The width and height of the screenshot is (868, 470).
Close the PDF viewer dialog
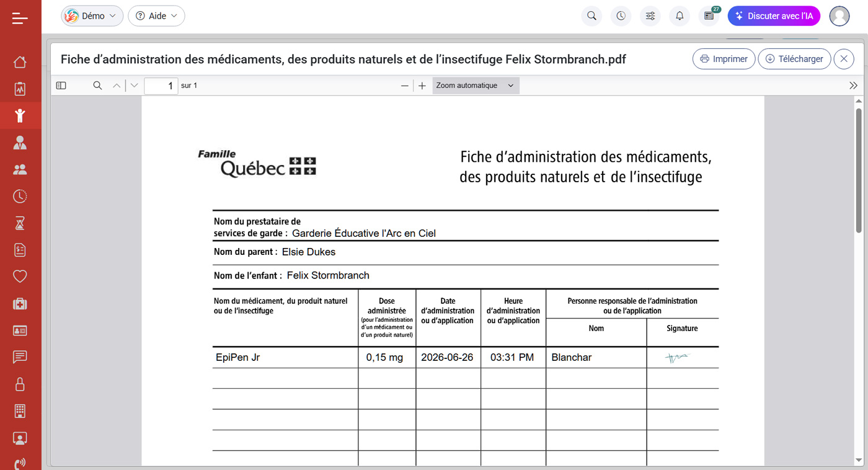click(844, 59)
